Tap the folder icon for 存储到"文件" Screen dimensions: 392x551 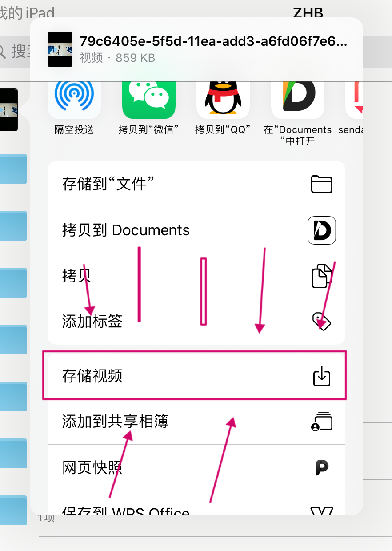322,184
